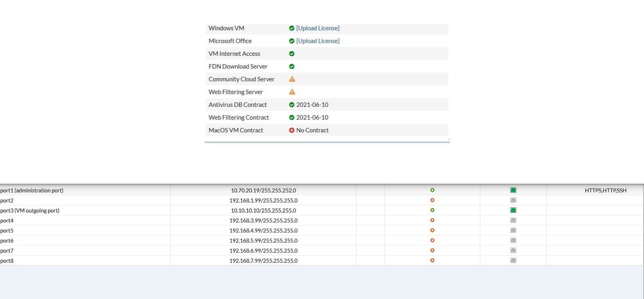Click the IP address 192.168.3.99/255.255.255.0
This screenshot has width=644, height=299.
point(263,220)
